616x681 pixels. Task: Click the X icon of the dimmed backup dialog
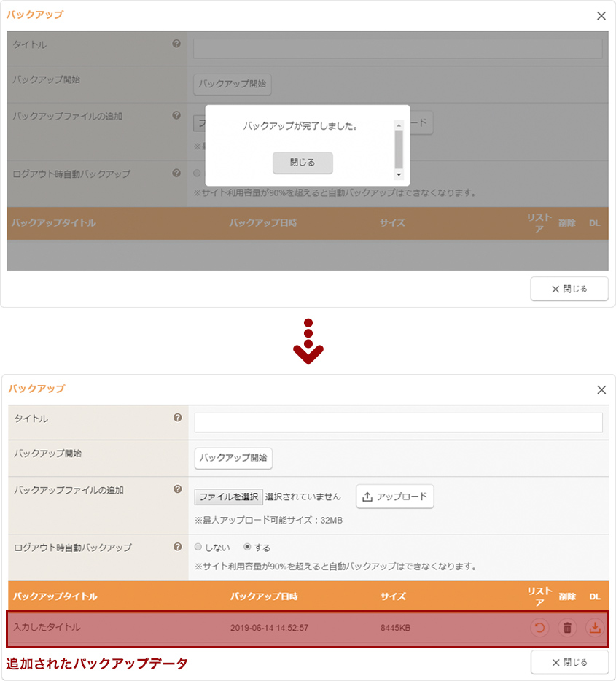(x=601, y=16)
